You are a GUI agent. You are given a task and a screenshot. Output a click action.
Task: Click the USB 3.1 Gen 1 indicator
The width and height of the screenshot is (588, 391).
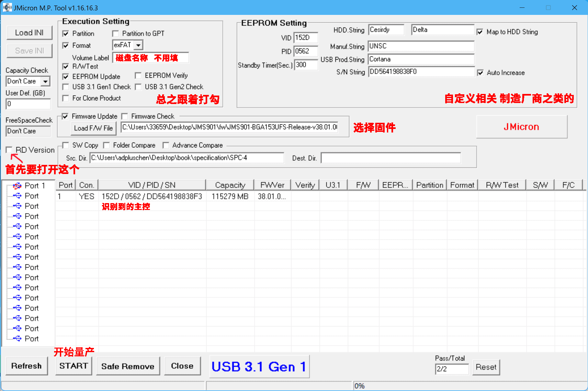(x=259, y=367)
